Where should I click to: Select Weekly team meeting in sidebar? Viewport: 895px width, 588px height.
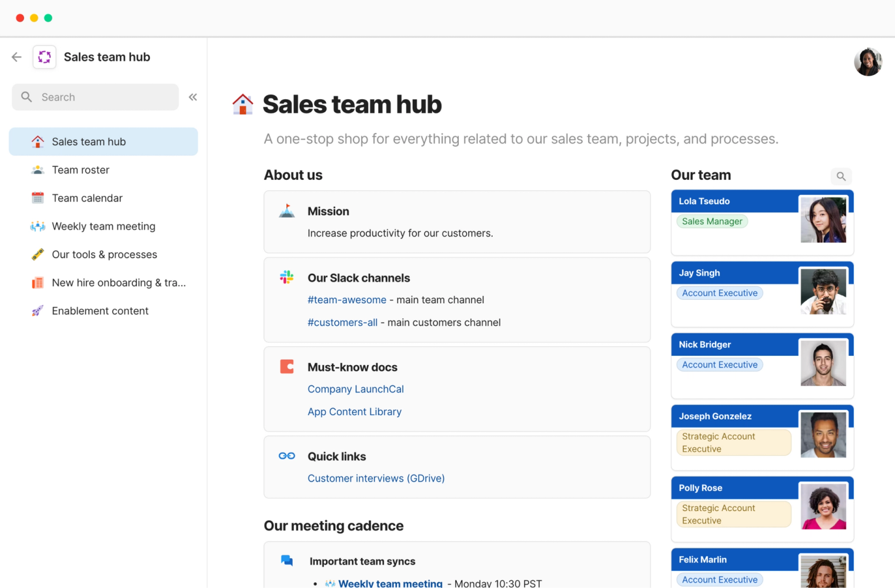tap(103, 226)
